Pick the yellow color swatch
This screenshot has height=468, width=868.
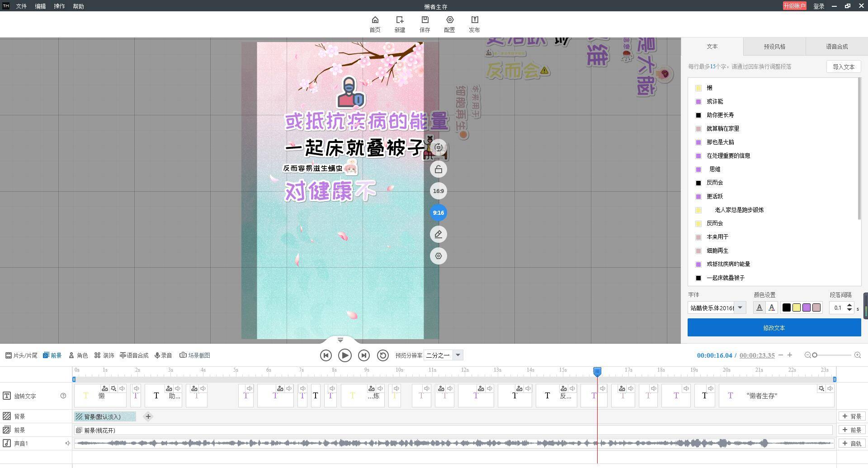[797, 307]
